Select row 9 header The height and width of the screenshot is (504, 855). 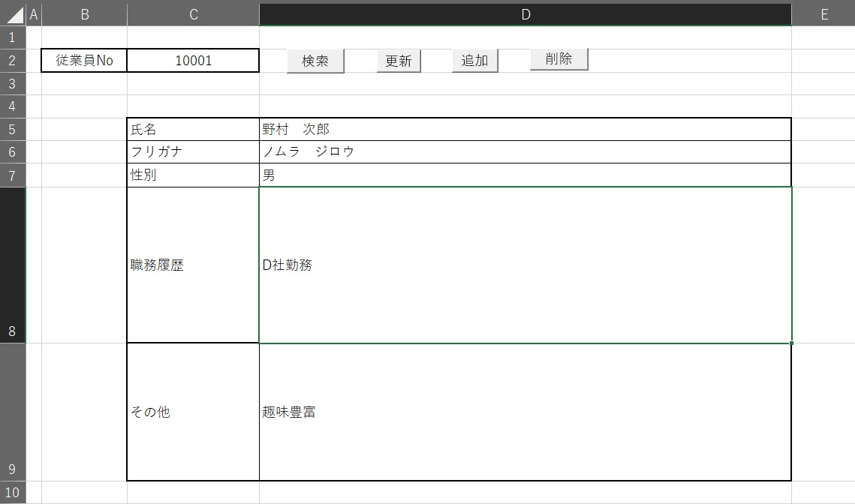point(12,412)
